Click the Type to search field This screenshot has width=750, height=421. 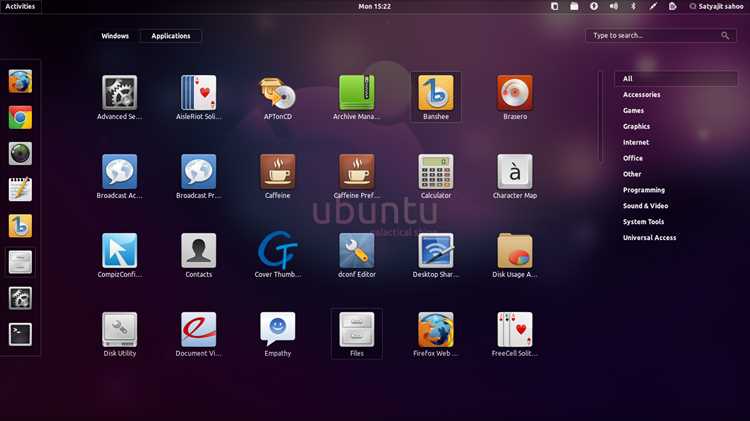pyautogui.click(x=661, y=35)
